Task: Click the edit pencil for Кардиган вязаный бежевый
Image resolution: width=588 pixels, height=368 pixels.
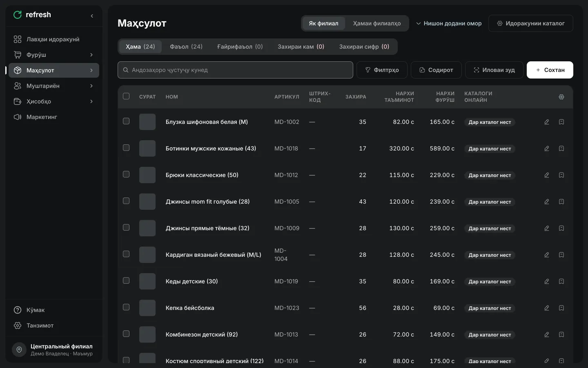Action: click(x=547, y=255)
